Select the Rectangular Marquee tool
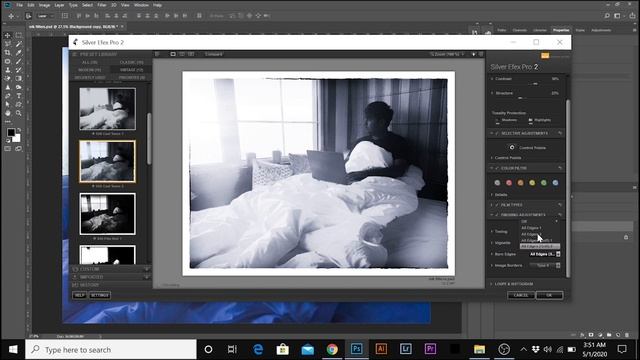This screenshot has width=640, height=360. click(x=19, y=36)
